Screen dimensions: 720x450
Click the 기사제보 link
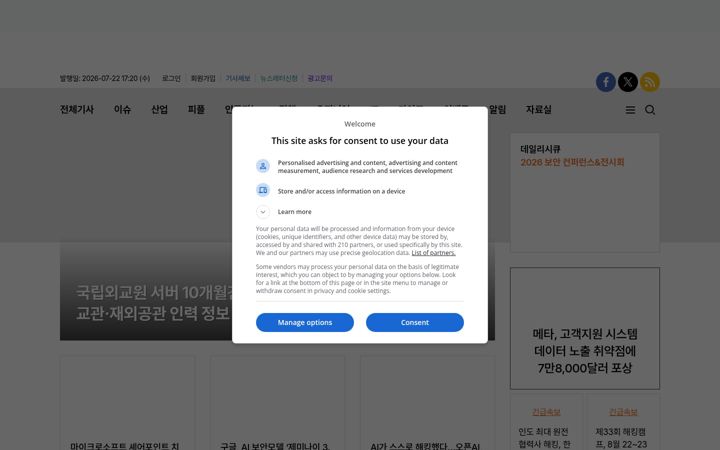238,79
